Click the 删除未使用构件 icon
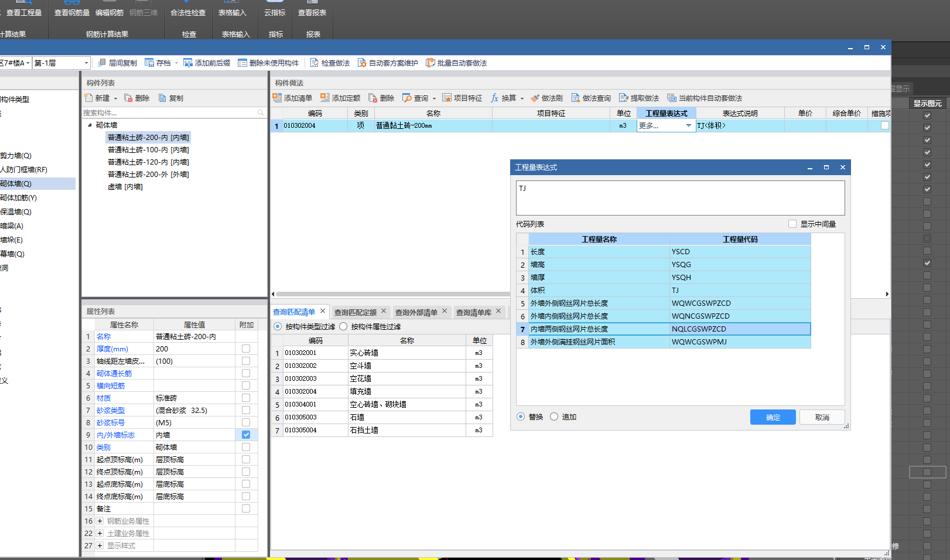This screenshot has width=950, height=560. (242, 63)
